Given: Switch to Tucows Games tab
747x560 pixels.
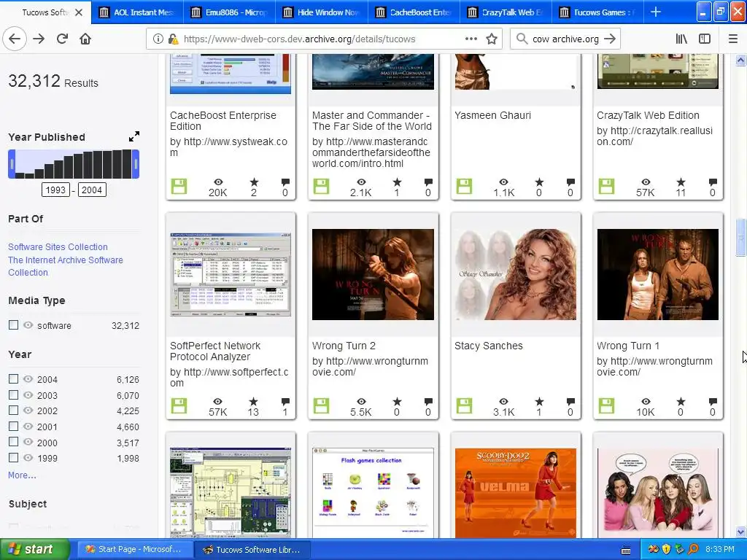Looking at the screenshot, I should click(x=597, y=12).
